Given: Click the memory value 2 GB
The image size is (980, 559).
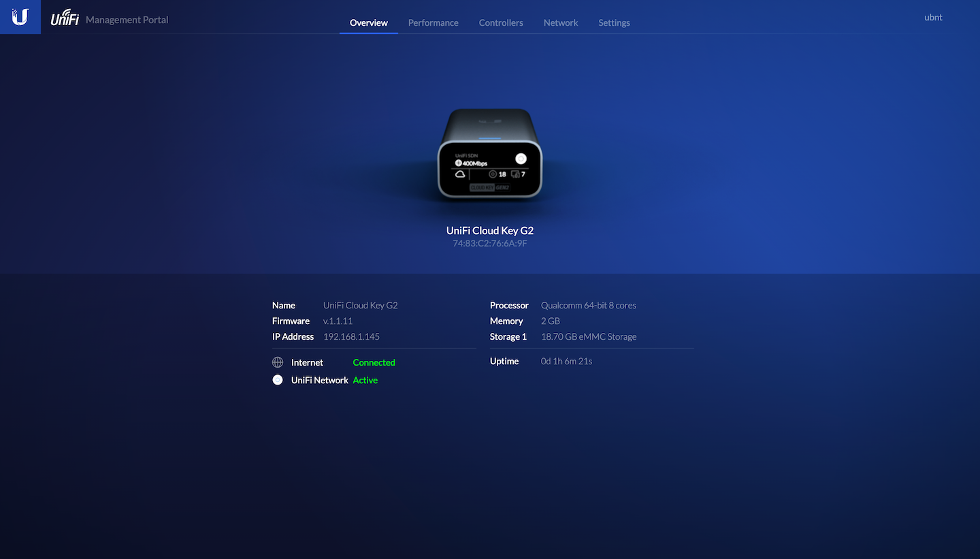Looking at the screenshot, I should pyautogui.click(x=551, y=321).
